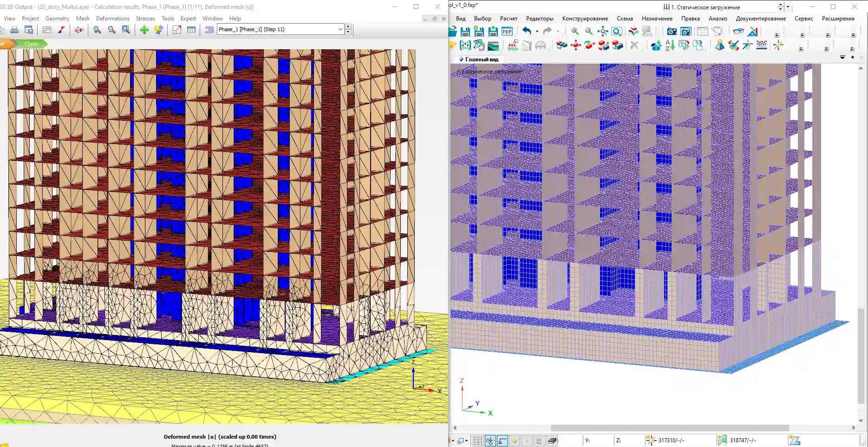Toggle the grid display in status bar
The image size is (868, 447).
[477, 440]
